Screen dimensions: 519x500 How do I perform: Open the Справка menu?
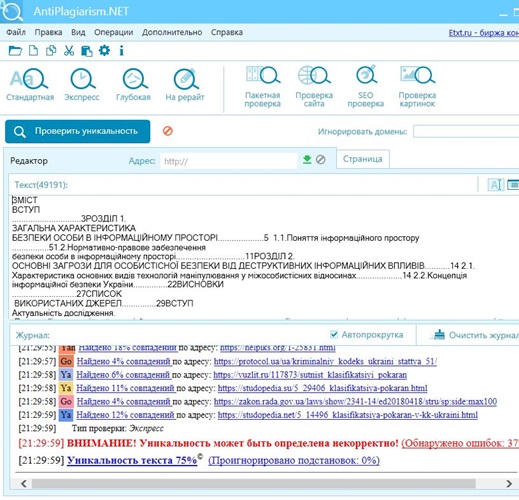(x=227, y=32)
